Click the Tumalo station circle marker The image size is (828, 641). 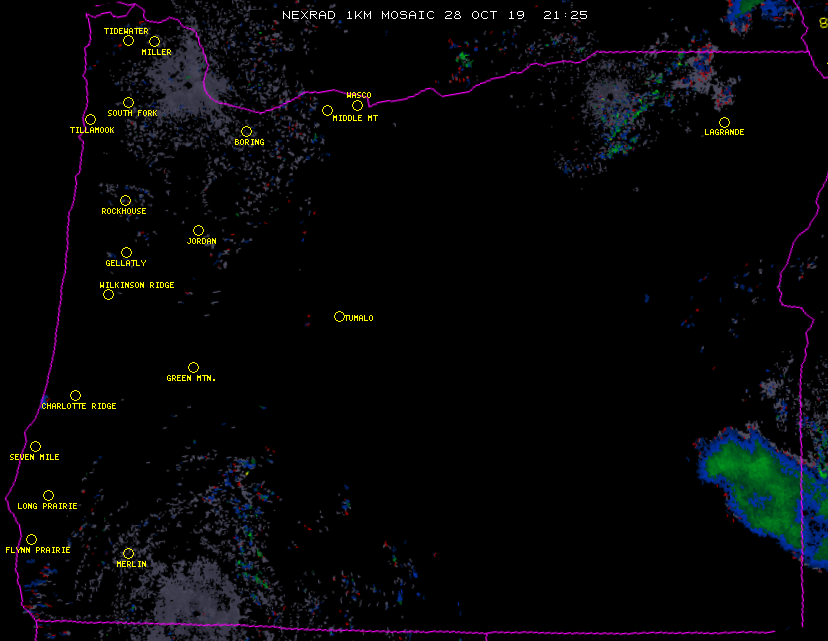[339, 317]
